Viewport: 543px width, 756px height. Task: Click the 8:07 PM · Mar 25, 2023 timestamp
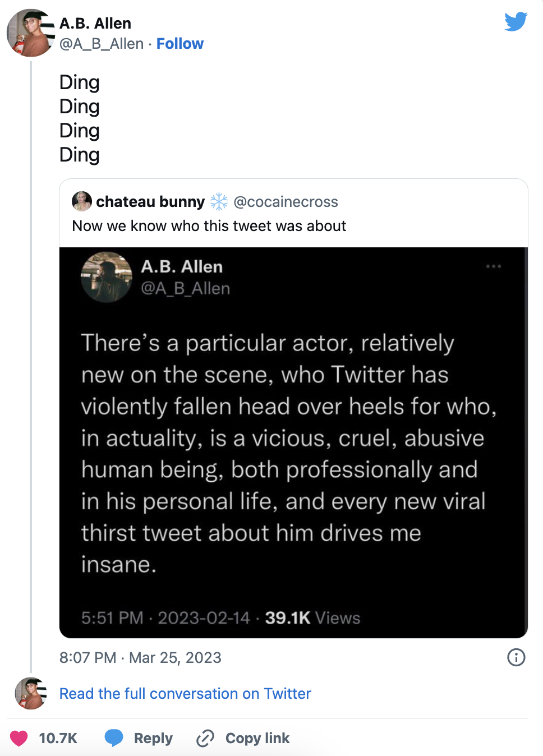140,657
